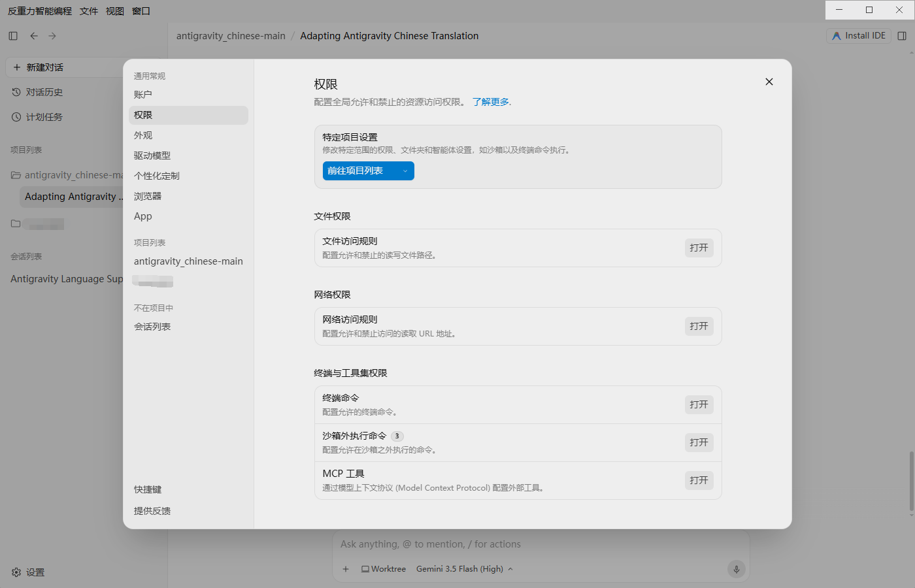The width and height of the screenshot is (915, 588).
Task: Click the back navigation arrow
Action: point(34,36)
